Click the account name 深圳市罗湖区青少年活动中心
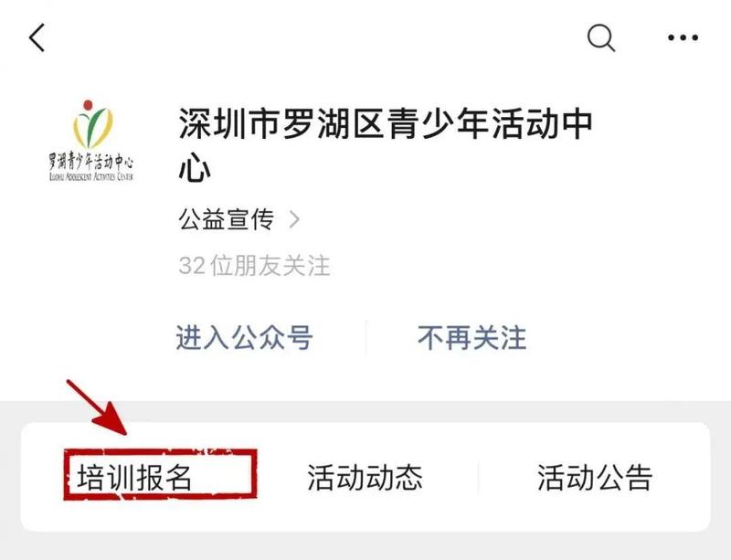This screenshot has width=731, height=560. 385,145
